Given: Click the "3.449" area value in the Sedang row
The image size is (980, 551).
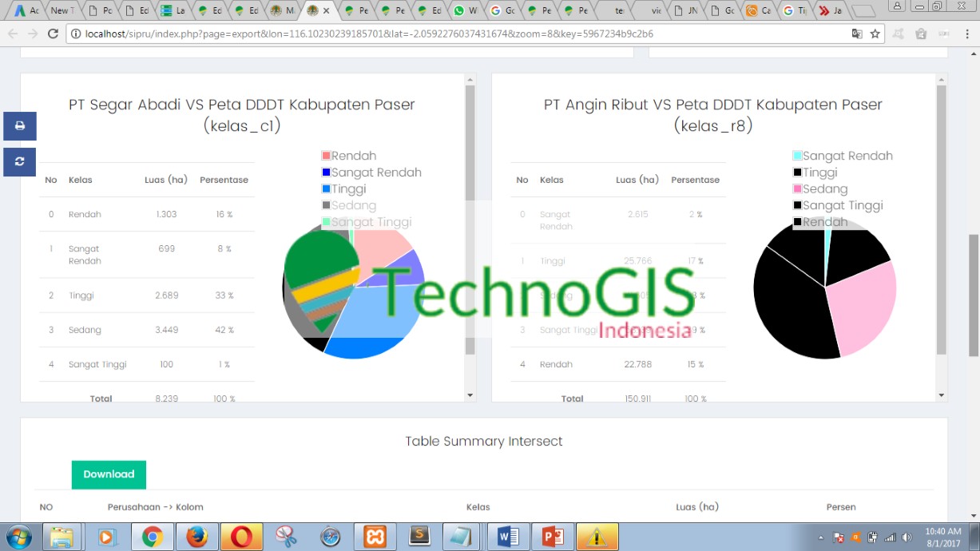Looking at the screenshot, I should coord(166,330).
